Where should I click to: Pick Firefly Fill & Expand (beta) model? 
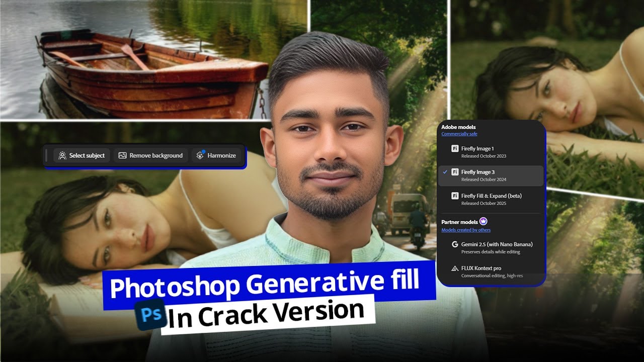491,199
